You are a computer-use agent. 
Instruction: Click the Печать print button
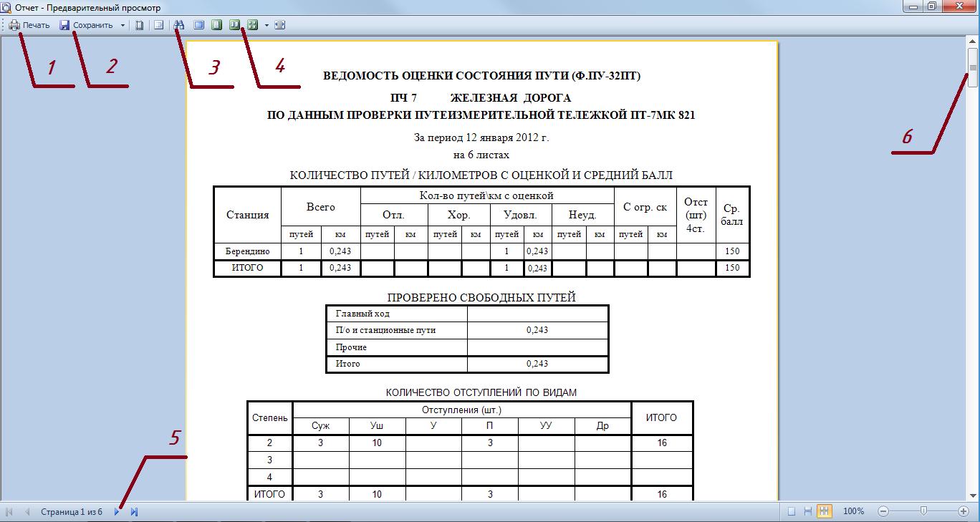[x=29, y=25]
